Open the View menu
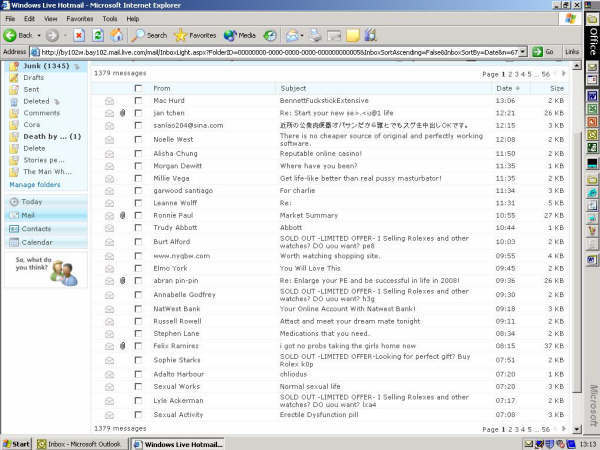Screen dimensions: 600x450 pyautogui.click(x=51, y=19)
